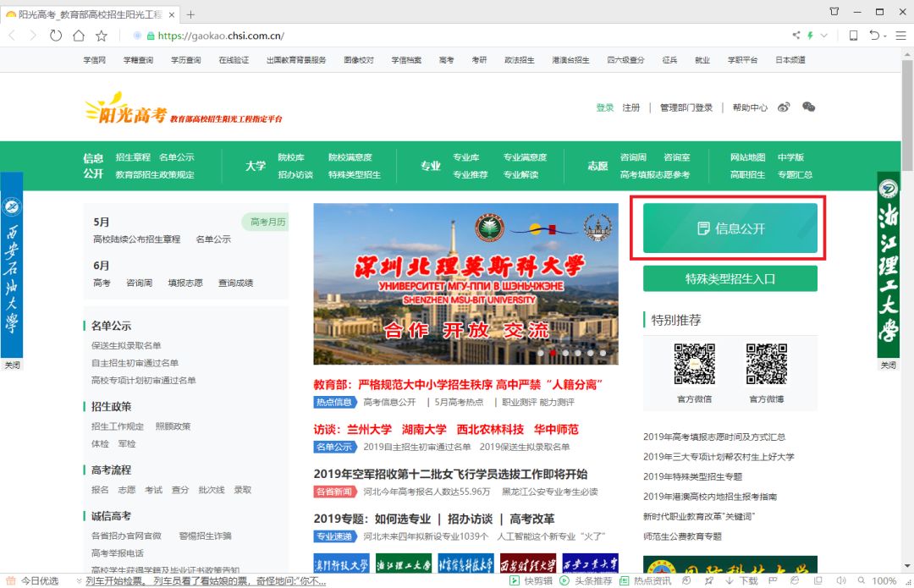The image size is (914, 588).
Task: Open 高考举报电话 link
Action: [x=117, y=553]
